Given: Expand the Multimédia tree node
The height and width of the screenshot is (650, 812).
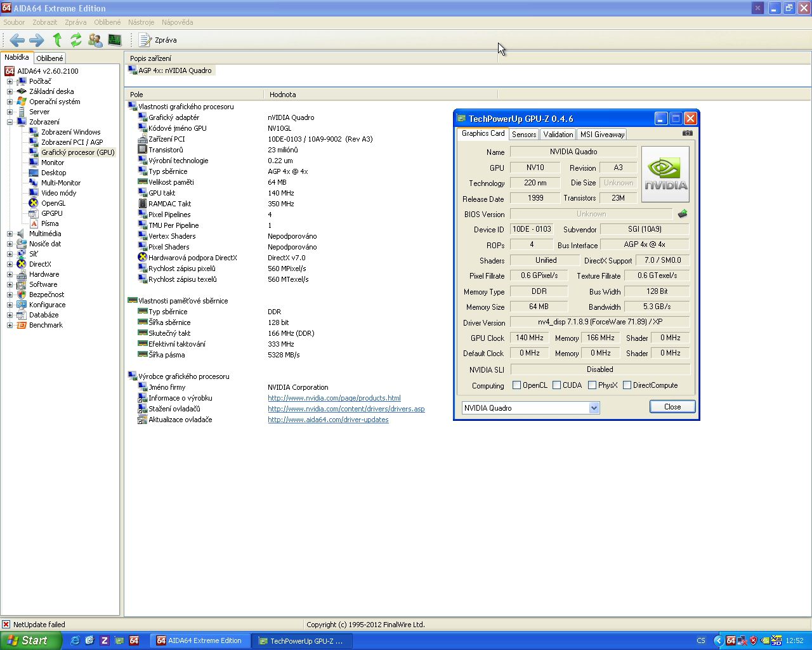Looking at the screenshot, I should point(10,234).
